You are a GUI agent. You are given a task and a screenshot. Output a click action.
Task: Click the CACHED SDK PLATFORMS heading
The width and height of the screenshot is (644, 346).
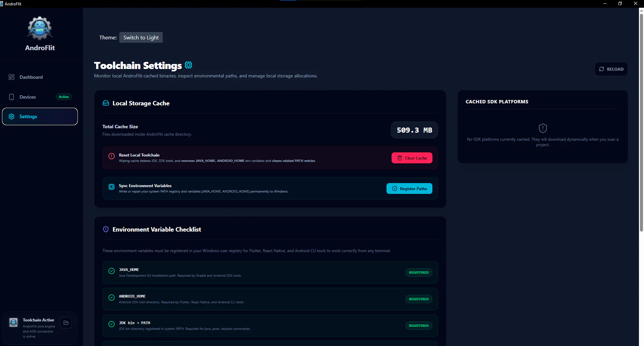click(497, 102)
